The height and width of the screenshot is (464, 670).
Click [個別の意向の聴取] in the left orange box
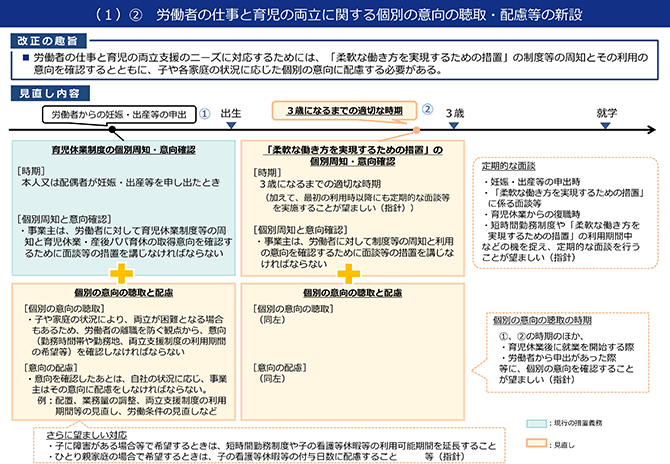pos(64,308)
